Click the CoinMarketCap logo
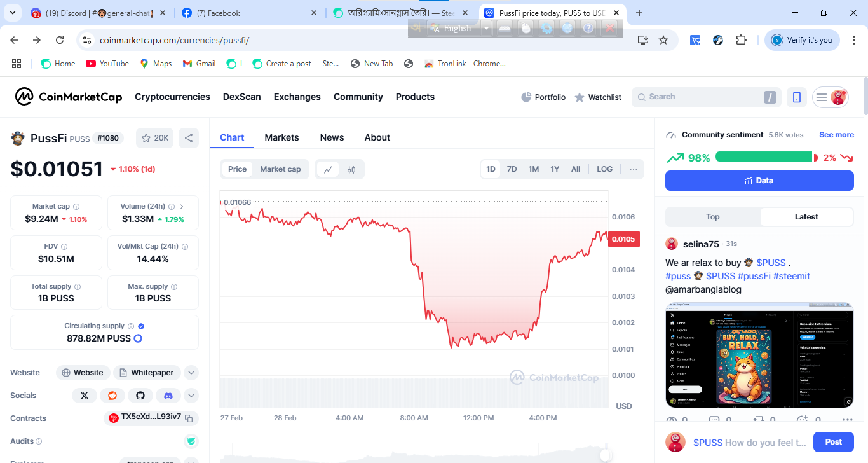 tap(69, 97)
